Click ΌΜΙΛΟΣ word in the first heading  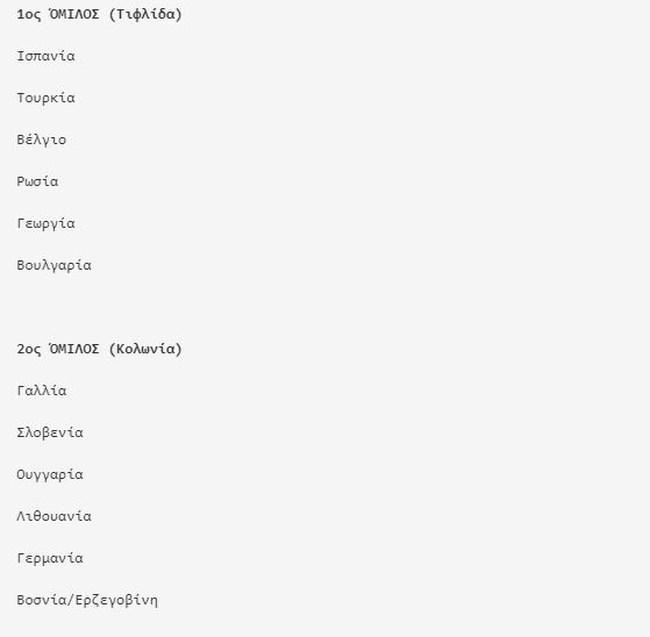click(74, 14)
